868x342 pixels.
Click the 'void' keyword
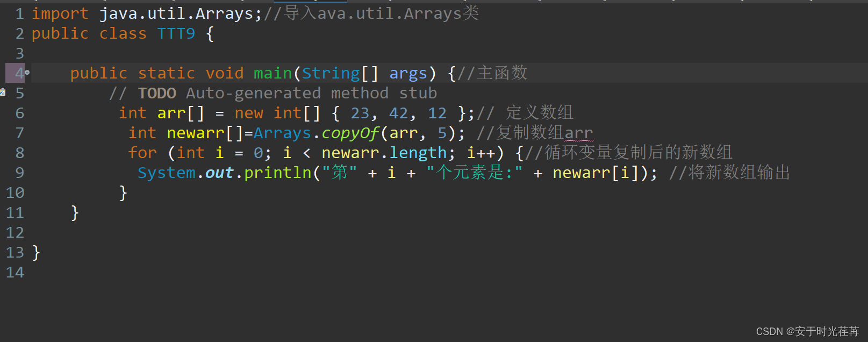[225, 73]
